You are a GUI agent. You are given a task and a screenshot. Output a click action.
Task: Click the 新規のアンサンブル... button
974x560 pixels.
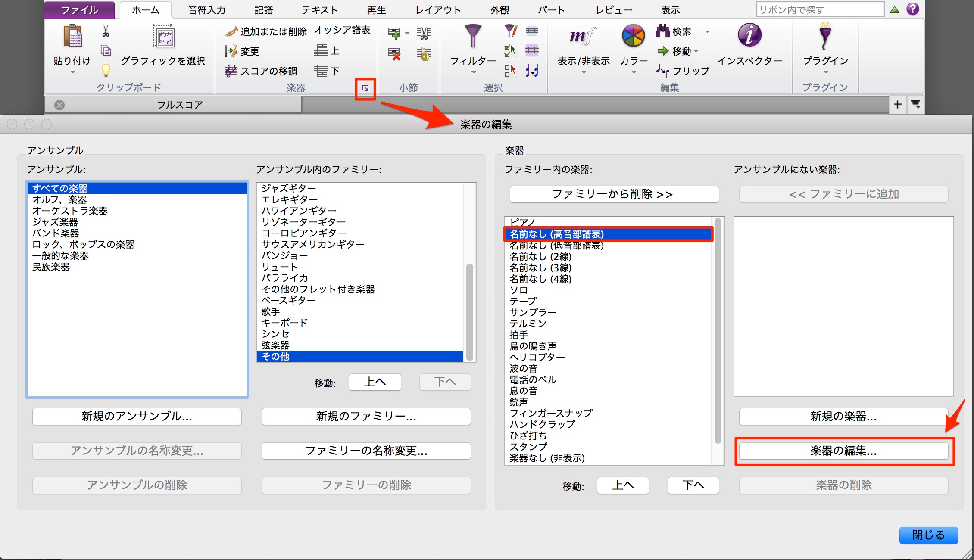137,417
